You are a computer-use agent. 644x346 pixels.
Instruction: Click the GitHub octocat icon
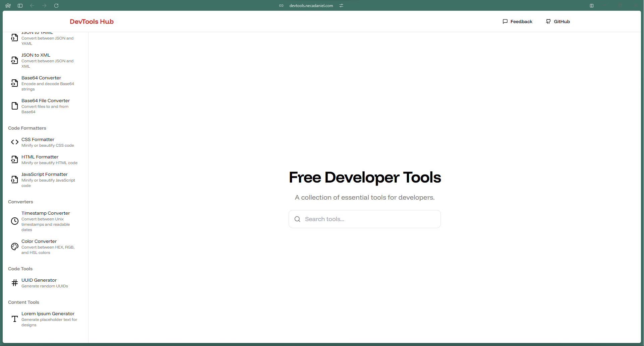[x=548, y=21]
